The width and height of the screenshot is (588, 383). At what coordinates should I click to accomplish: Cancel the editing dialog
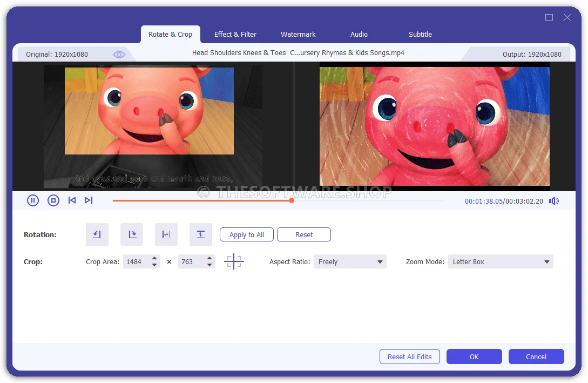[536, 357]
